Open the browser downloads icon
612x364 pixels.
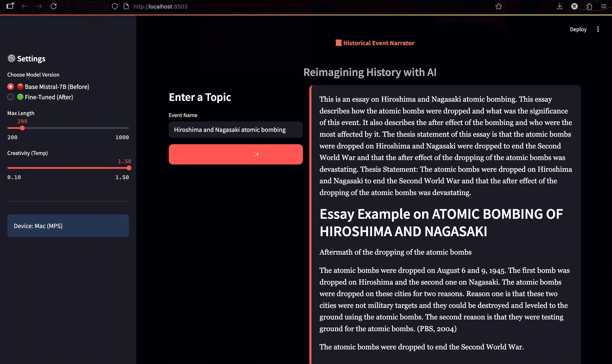pos(559,6)
